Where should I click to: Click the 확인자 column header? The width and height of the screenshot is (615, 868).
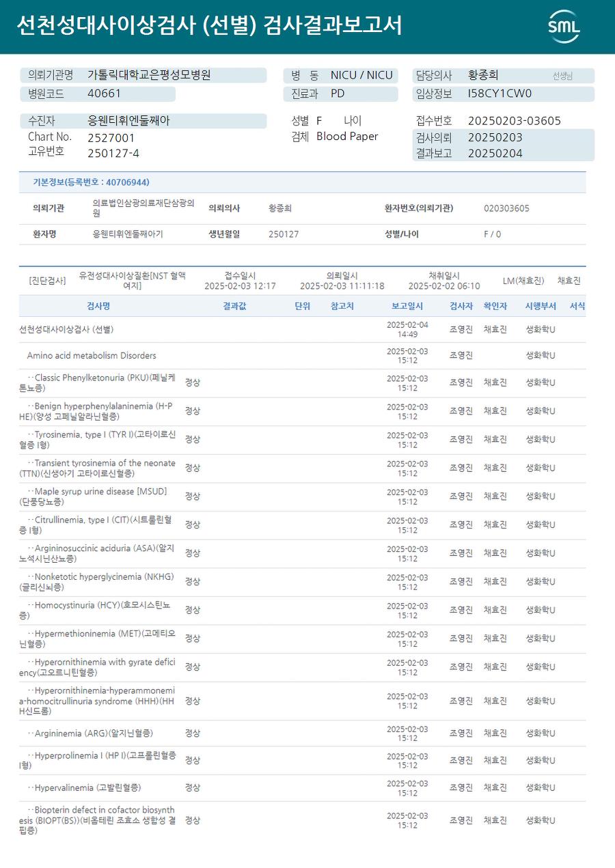click(495, 307)
